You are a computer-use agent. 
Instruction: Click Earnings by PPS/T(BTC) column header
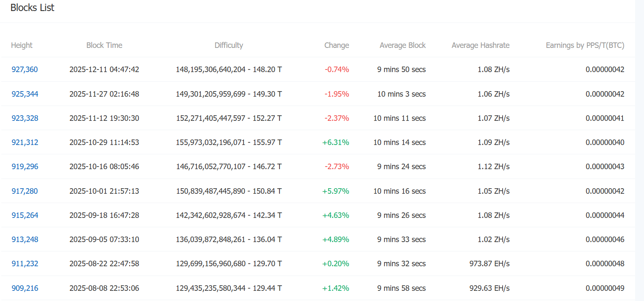585,45
